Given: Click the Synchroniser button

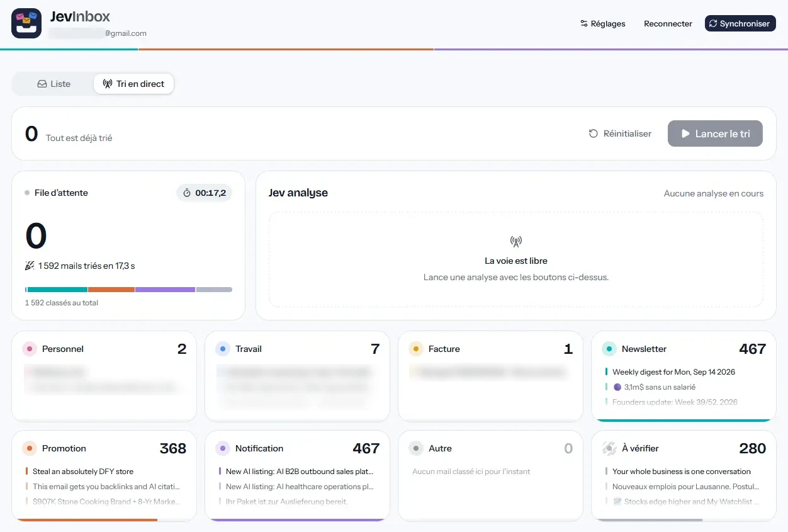Looking at the screenshot, I should 740,23.
